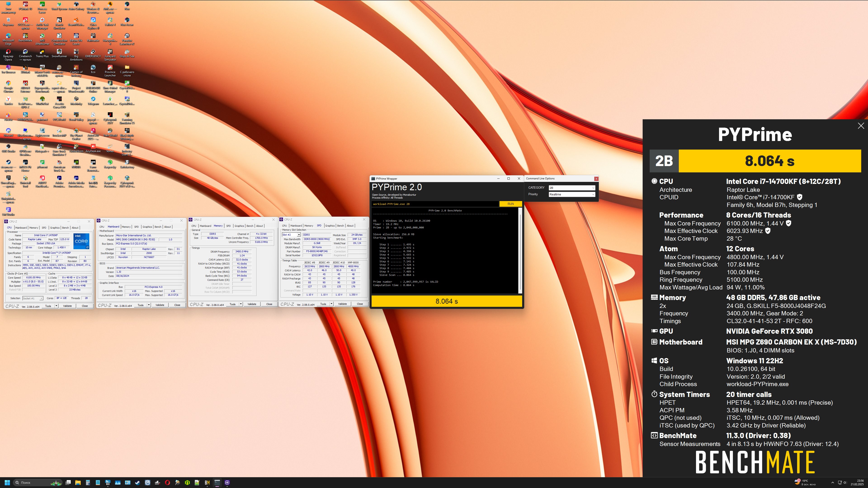868x488 pixels.
Task: Open the Корзина recycle bin icon
Action: click(8, 21)
